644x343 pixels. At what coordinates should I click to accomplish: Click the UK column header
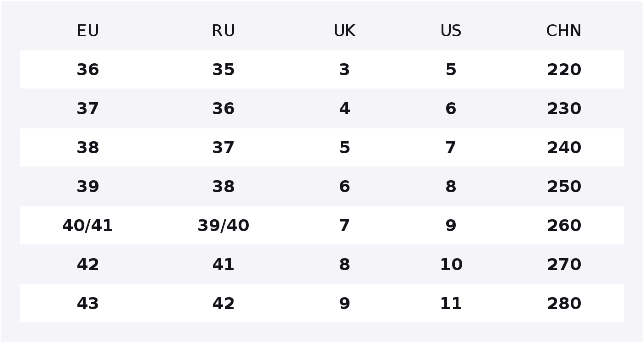pyautogui.click(x=344, y=31)
